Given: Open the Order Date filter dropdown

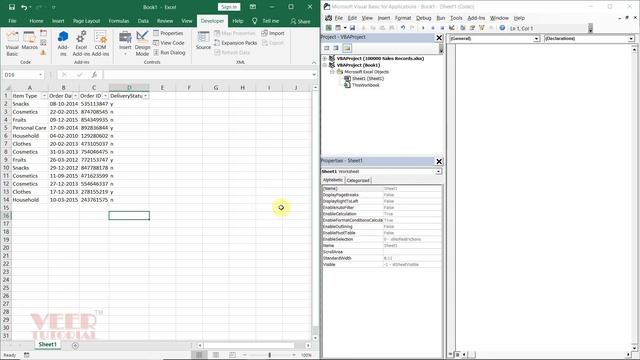Looking at the screenshot, I should 75,96.
